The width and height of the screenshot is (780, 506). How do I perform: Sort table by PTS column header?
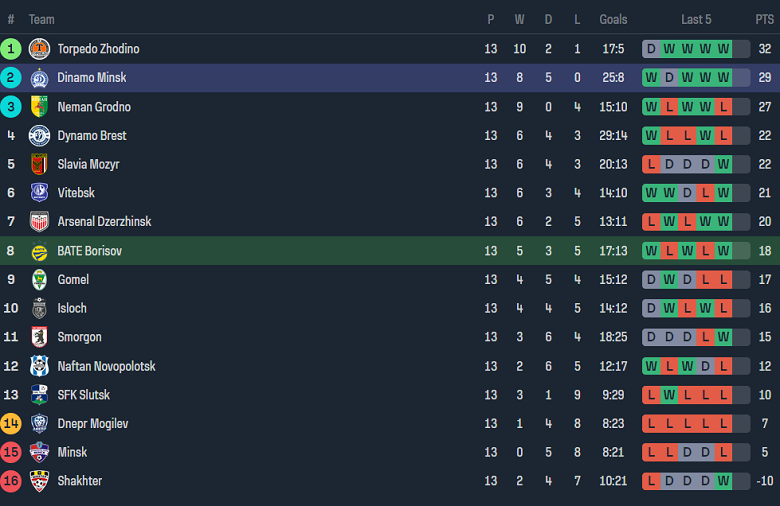click(x=764, y=19)
